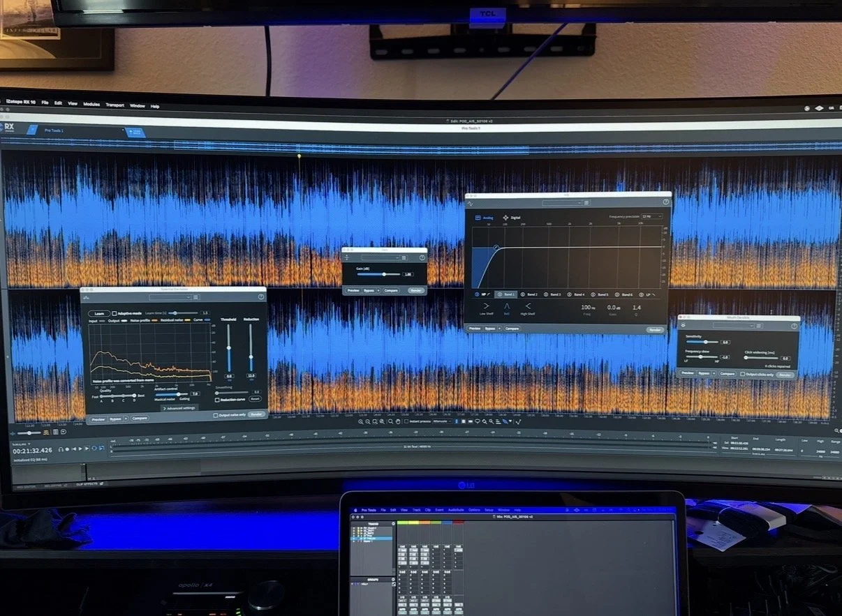Select the High Shelf filter shape
Viewport: 842px width, 616px height.
click(528, 308)
